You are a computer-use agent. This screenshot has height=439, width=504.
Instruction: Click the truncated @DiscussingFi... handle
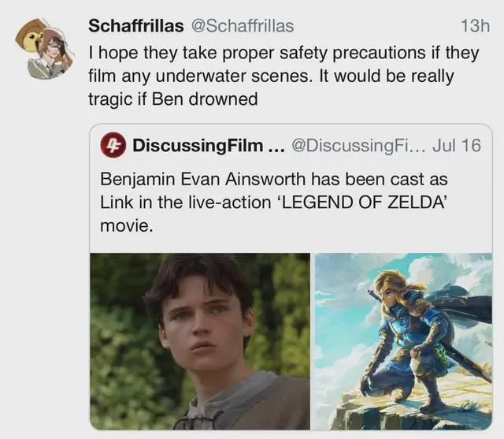[358, 146]
